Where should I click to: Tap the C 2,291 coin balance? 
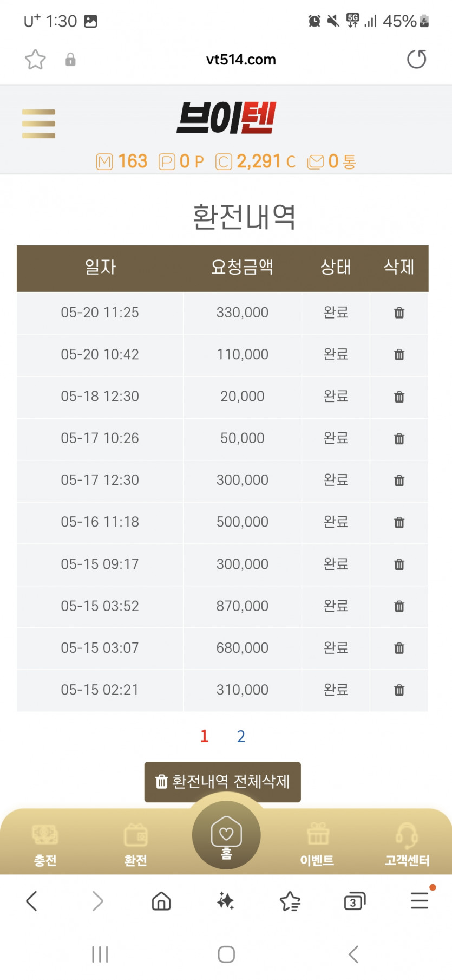256,161
